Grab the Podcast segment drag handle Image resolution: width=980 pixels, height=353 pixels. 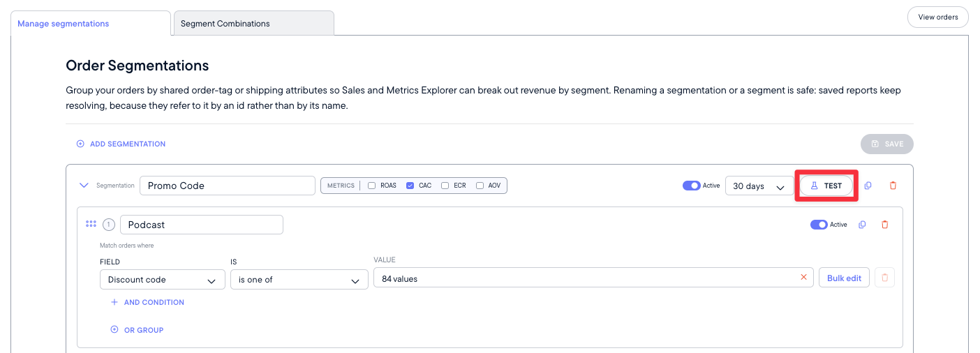[91, 224]
